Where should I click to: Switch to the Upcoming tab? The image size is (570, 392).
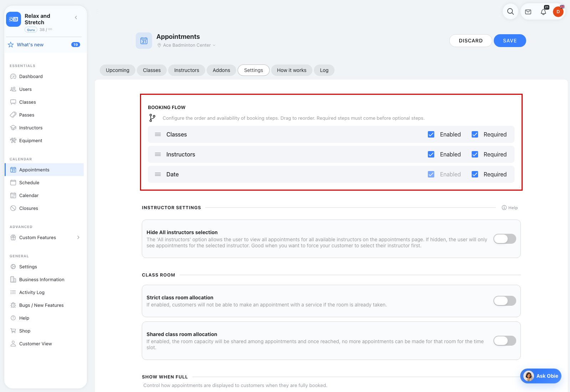[x=118, y=70]
